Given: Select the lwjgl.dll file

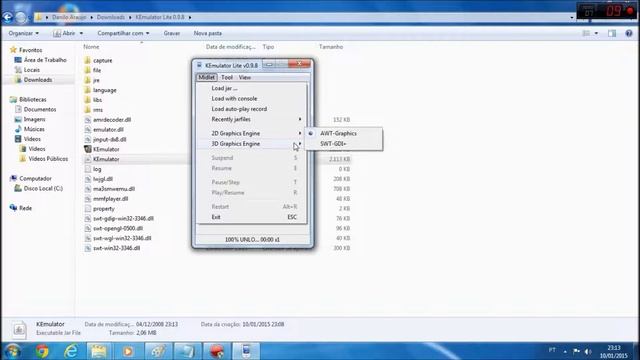Looking at the screenshot, I should tap(102, 179).
